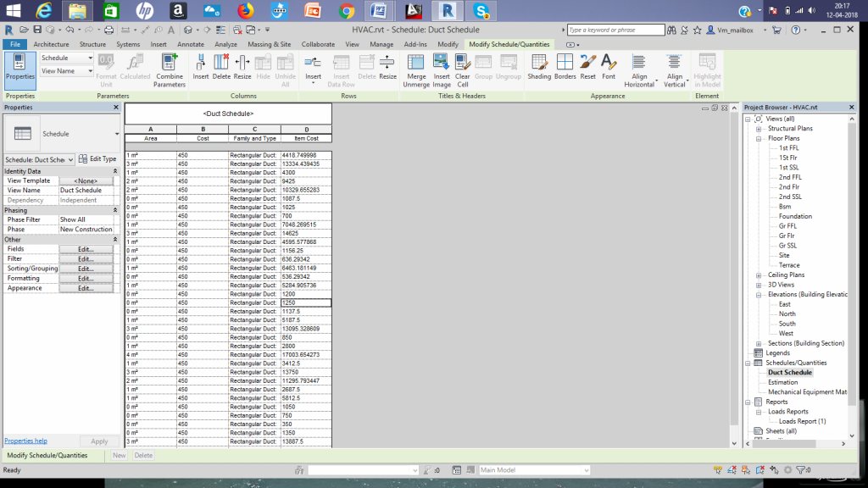Click the Insert column icon
This screenshot has width=868, height=488.
201,66
